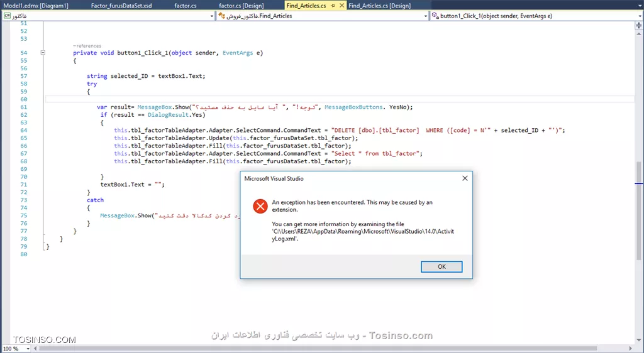Click OK in the exception dialog
Screen dimensions: 644x353
click(x=441, y=266)
